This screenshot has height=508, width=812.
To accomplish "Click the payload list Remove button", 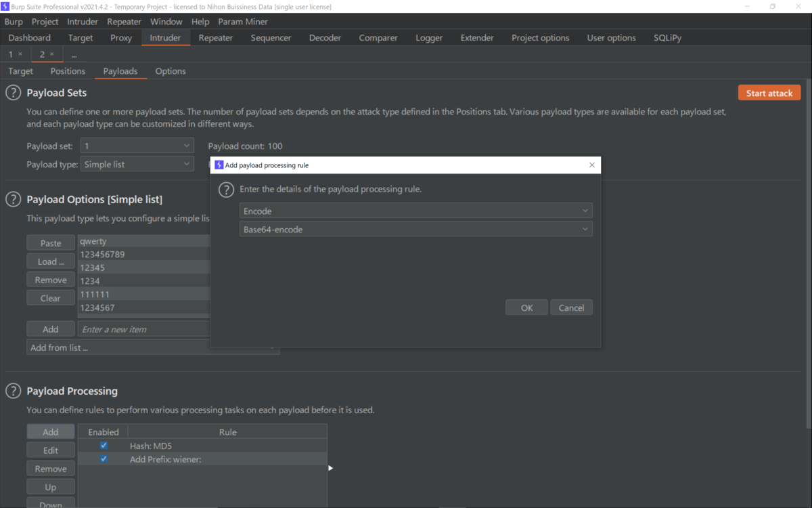I will 51,280.
